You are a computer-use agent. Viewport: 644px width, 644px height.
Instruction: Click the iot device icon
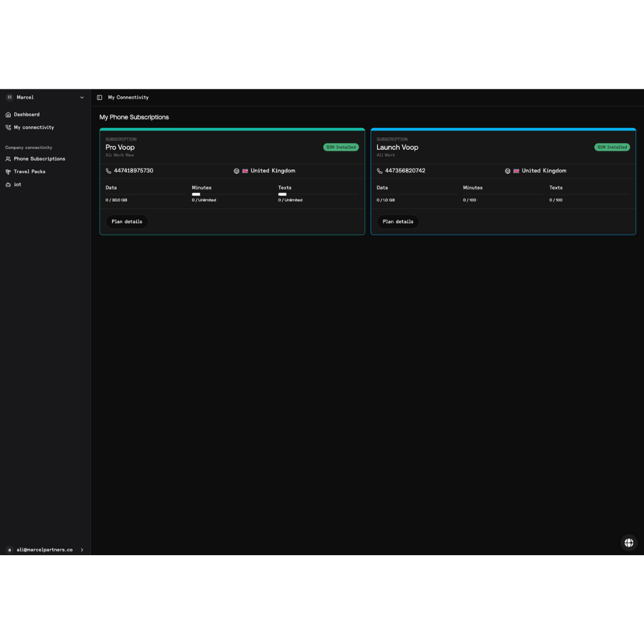pyautogui.click(x=8, y=185)
